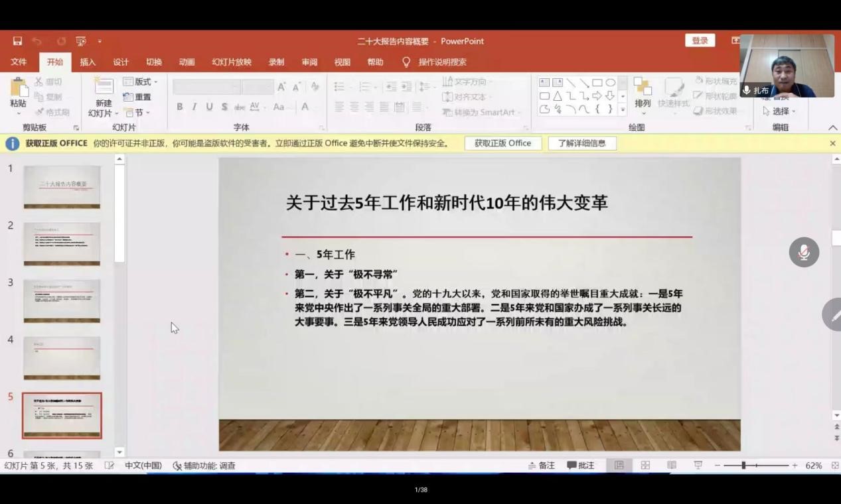The width and height of the screenshot is (841, 504).
Task: Start slideshow from status bar icon
Action: [x=698, y=466]
